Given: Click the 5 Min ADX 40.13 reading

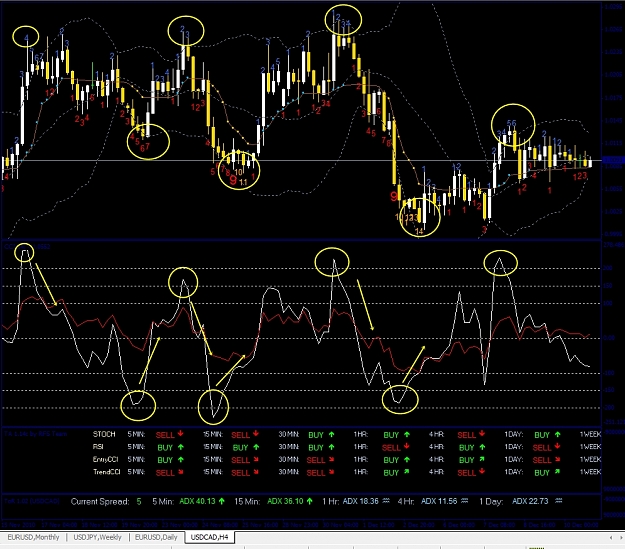Looking at the screenshot, I should [197, 501].
